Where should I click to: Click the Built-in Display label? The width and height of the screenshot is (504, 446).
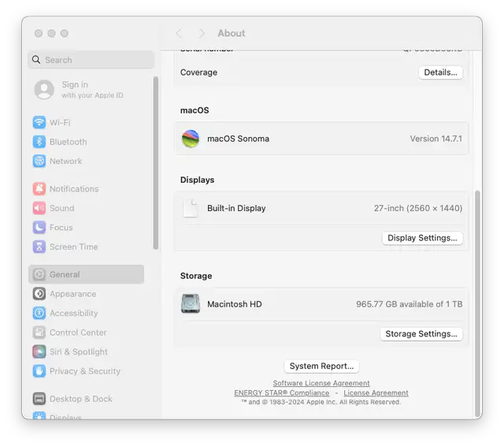236,208
